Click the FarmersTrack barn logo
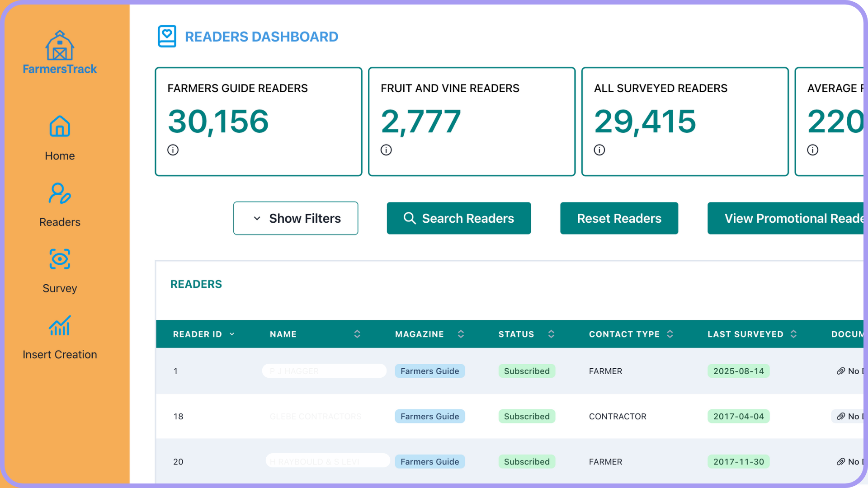 59,45
